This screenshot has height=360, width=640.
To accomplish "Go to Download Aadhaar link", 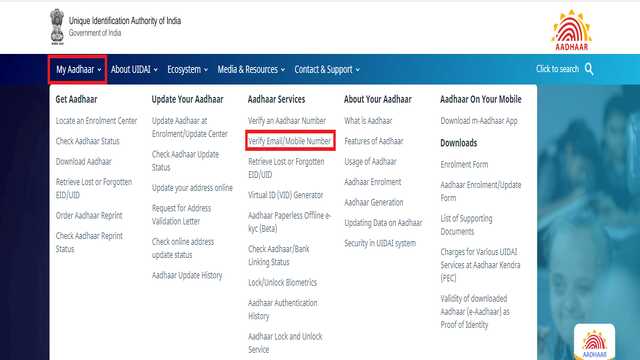I will [84, 162].
